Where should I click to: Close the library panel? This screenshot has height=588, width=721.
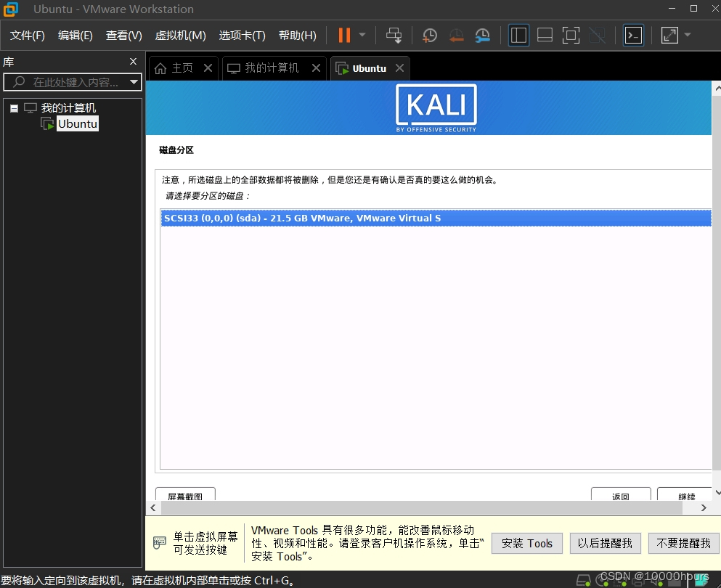[x=134, y=62]
